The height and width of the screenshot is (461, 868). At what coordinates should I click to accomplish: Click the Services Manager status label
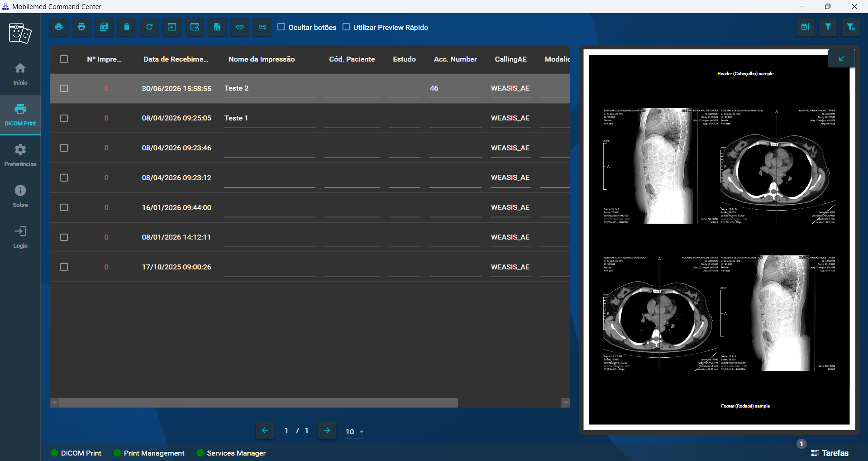(236, 453)
